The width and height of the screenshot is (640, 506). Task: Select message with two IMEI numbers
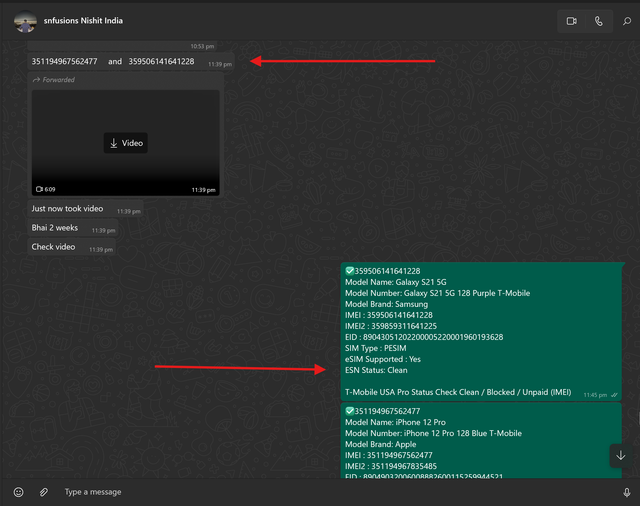pyautogui.click(x=131, y=62)
